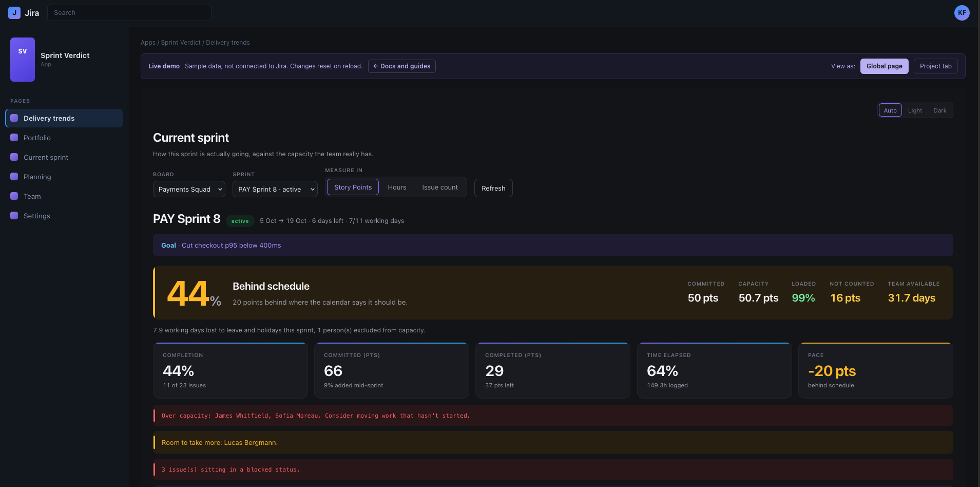
Task: Open the PAY Sprint 8 sprint dropdown
Action: [275, 189]
